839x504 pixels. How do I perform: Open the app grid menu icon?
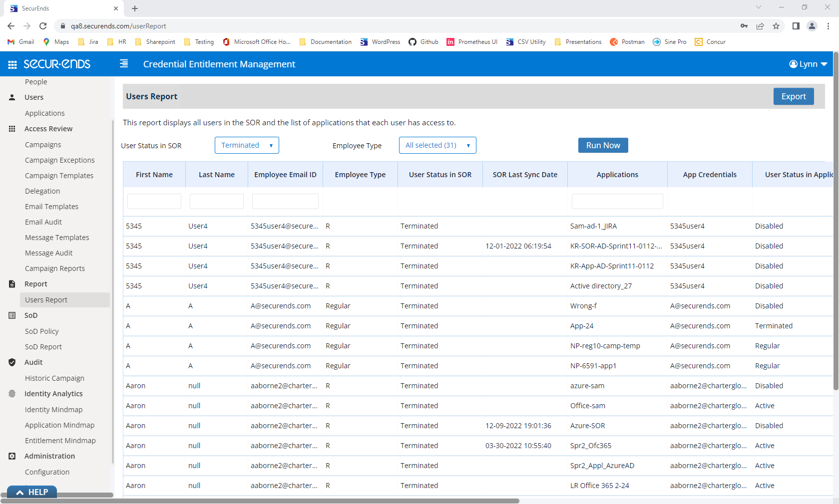pos(12,64)
